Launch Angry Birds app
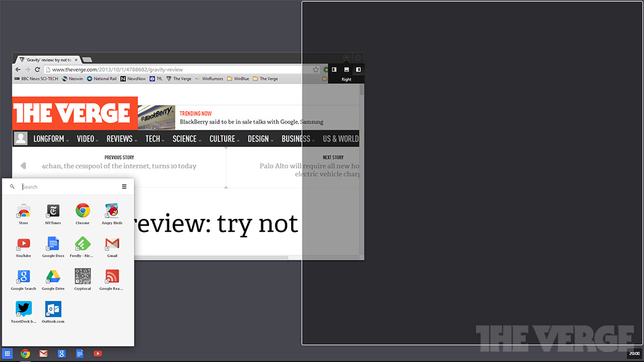This screenshot has width=644, height=362. pyautogui.click(x=112, y=214)
